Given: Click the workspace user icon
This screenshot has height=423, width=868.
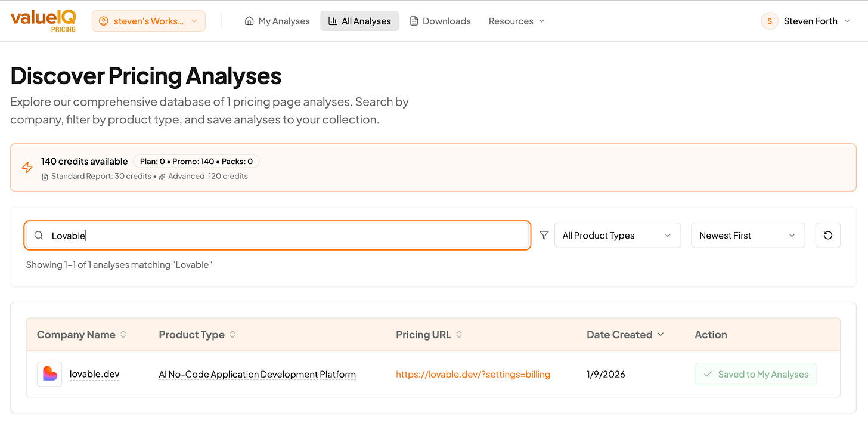Looking at the screenshot, I should click(x=103, y=21).
